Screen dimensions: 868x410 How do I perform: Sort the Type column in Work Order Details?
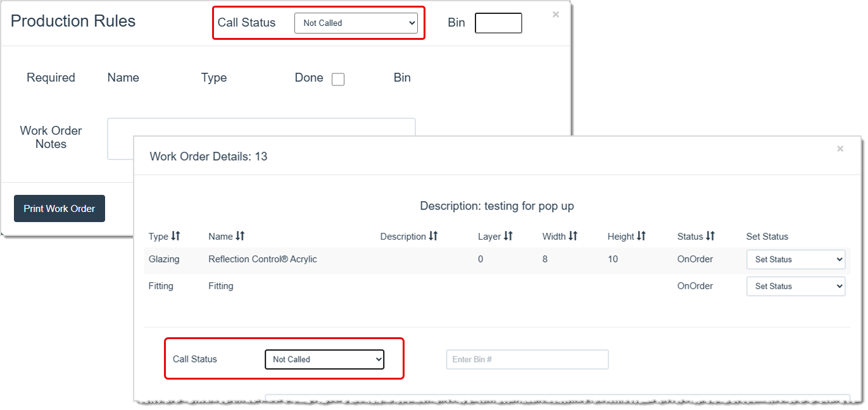click(175, 236)
